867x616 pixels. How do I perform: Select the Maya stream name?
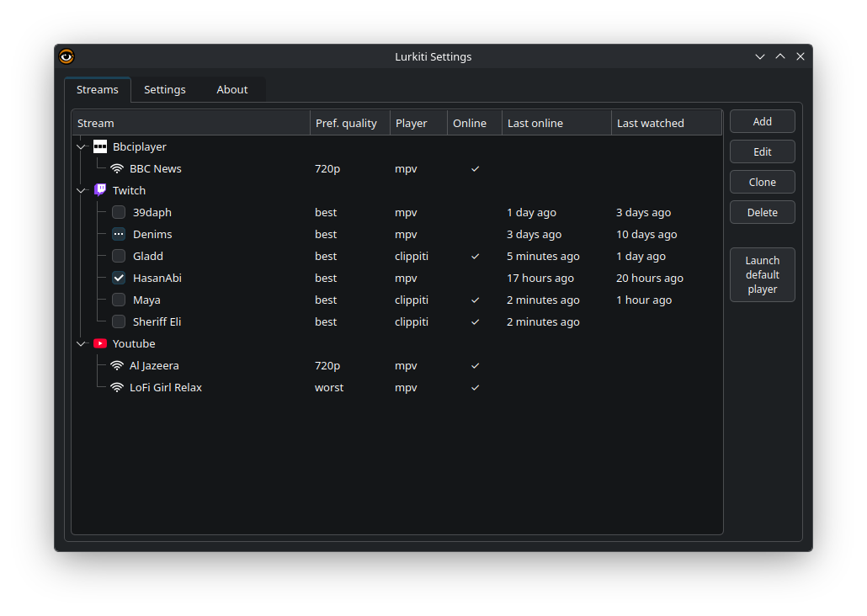tap(146, 300)
